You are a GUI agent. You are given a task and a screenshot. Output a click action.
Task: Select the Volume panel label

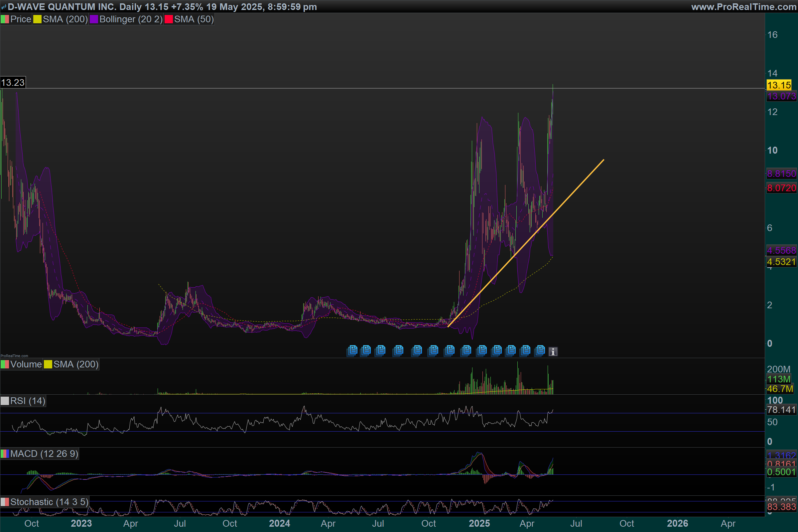point(26,364)
